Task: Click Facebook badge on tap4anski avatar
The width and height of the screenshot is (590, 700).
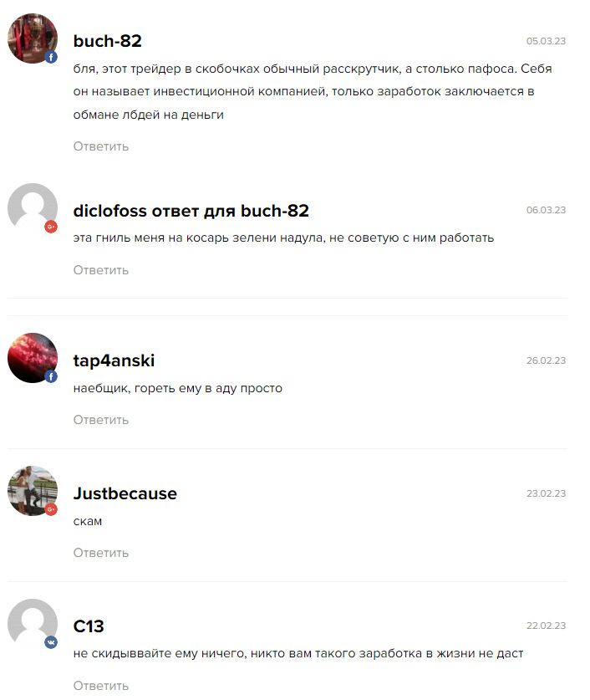Action: click(x=51, y=377)
